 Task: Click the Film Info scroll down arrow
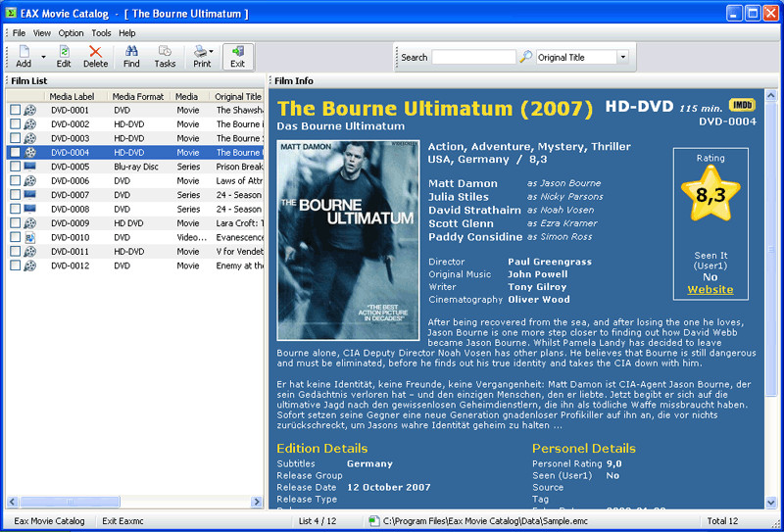(x=771, y=502)
